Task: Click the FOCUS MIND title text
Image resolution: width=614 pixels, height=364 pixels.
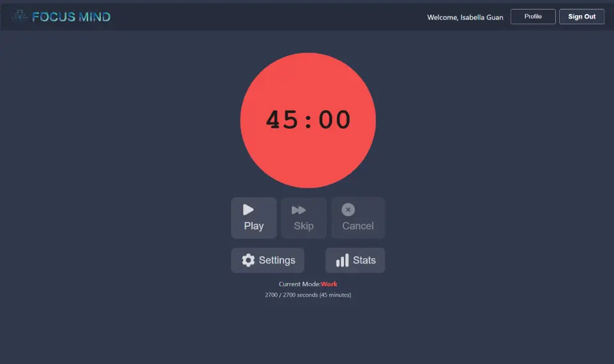Action: click(x=71, y=17)
